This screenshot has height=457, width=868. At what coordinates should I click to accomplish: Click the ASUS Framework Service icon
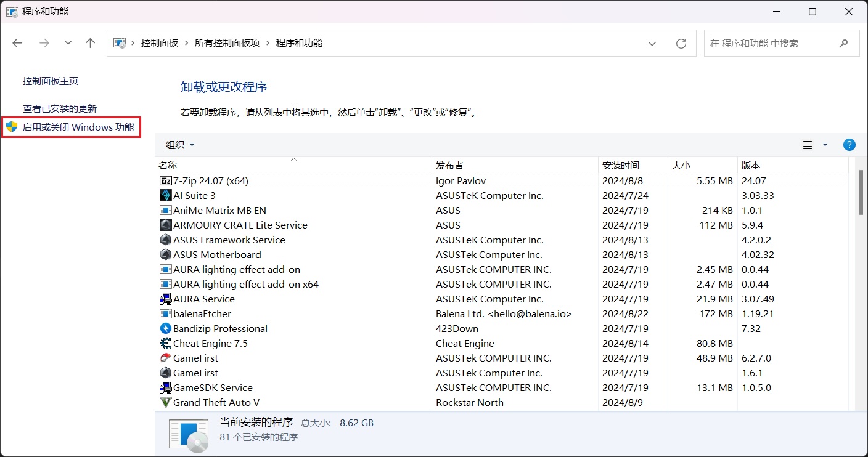[165, 240]
